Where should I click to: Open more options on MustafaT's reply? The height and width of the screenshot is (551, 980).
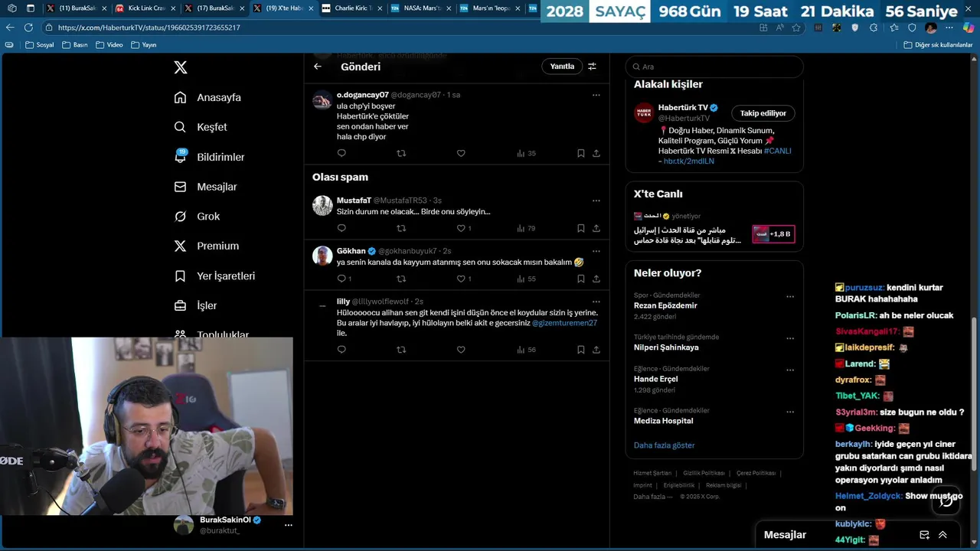tap(596, 201)
